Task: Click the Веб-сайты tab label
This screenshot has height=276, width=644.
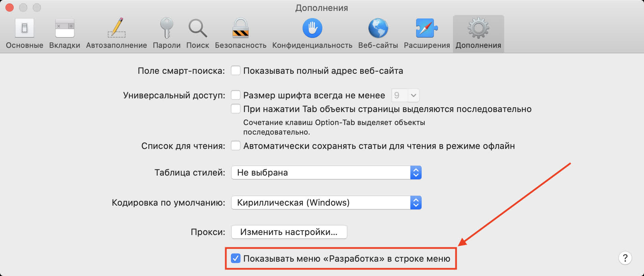Action: click(x=378, y=45)
